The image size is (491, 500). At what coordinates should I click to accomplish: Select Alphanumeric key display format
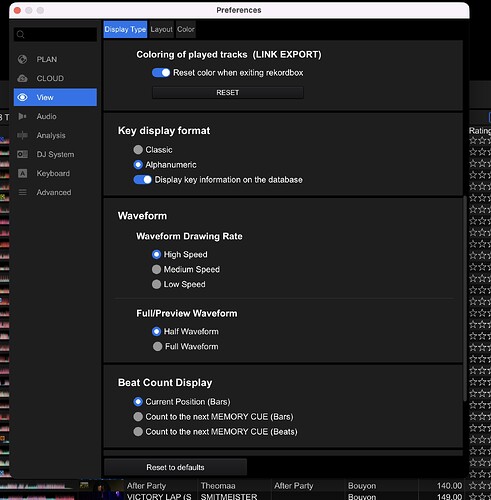pos(138,165)
